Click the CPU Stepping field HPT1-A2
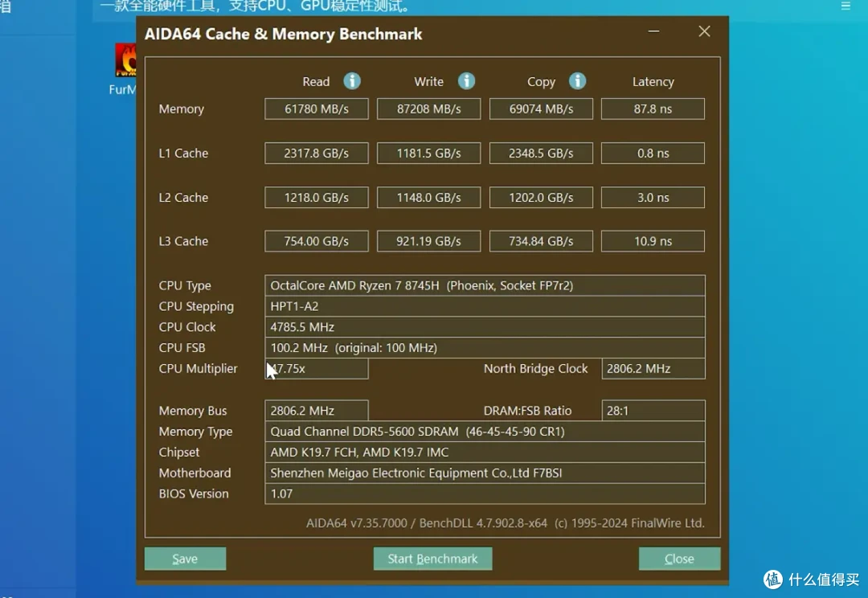Viewport: 868px width, 598px height. click(x=485, y=306)
